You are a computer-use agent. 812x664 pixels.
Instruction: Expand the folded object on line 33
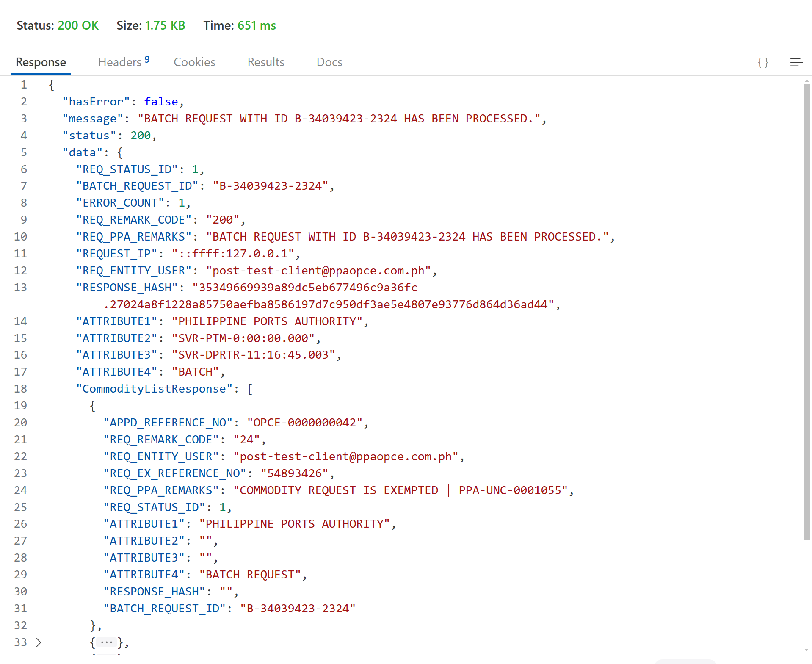(x=39, y=642)
